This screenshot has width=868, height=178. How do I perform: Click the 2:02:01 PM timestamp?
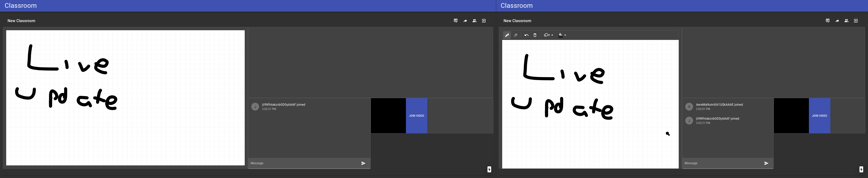(x=703, y=109)
